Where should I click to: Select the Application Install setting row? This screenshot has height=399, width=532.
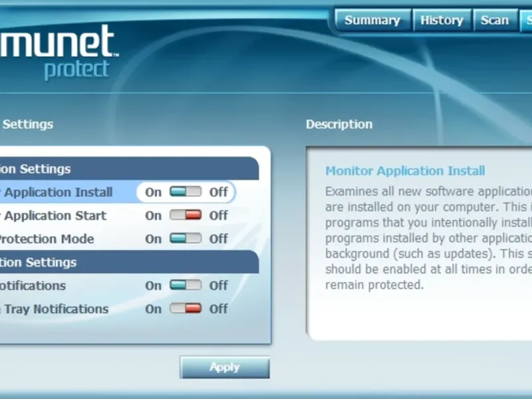tap(118, 192)
